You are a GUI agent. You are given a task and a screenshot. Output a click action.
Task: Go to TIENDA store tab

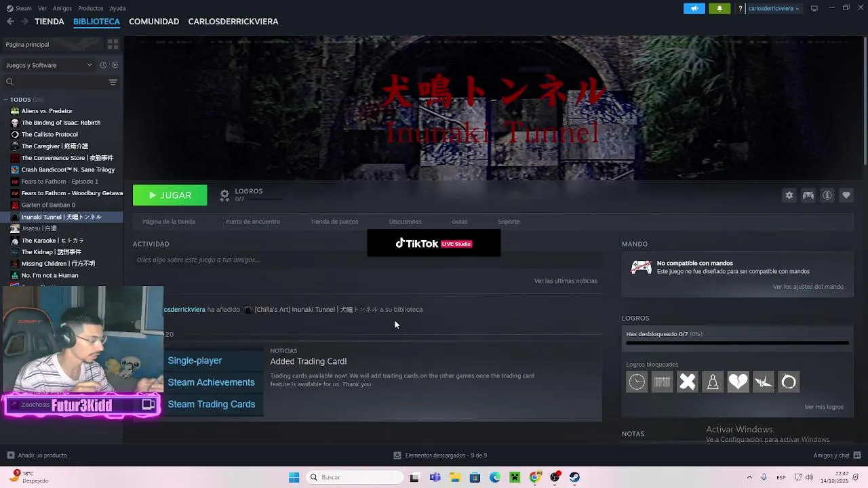tap(50, 22)
